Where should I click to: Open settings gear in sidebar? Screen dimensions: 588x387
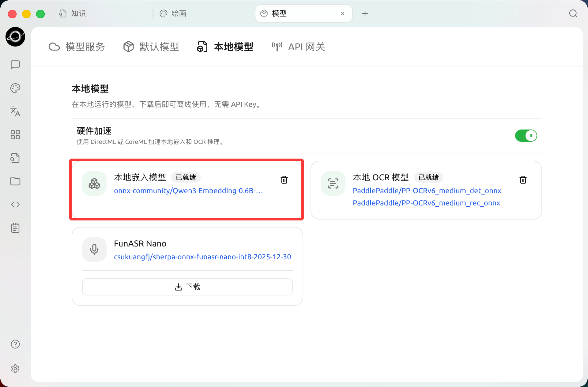coord(15,369)
